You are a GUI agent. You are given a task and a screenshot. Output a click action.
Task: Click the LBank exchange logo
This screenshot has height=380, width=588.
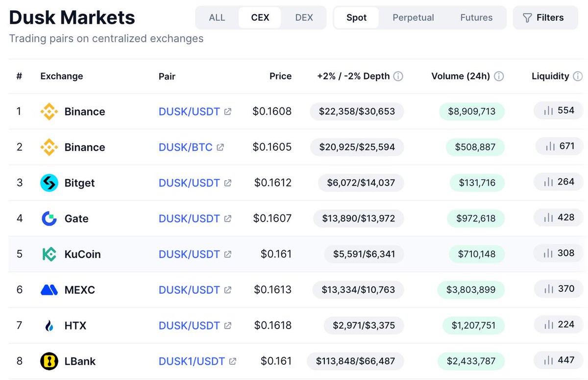coord(49,361)
